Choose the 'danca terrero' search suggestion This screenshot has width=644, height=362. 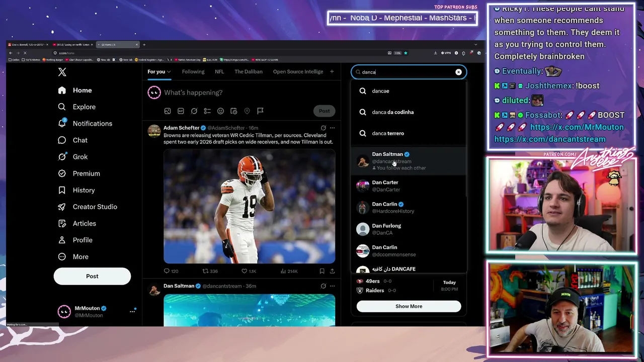pos(409,133)
